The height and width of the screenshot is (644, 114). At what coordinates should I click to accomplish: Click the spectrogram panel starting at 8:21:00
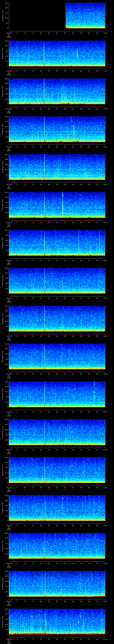click(x=57, y=470)
